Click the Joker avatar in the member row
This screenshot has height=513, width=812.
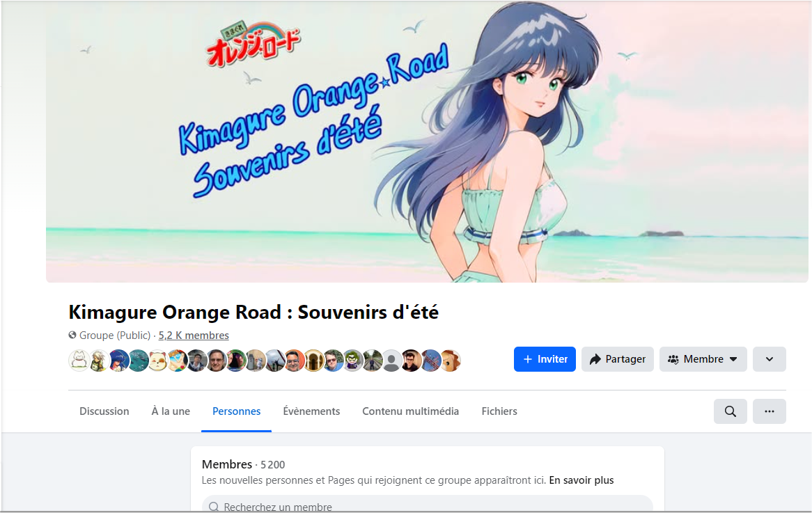tap(352, 361)
